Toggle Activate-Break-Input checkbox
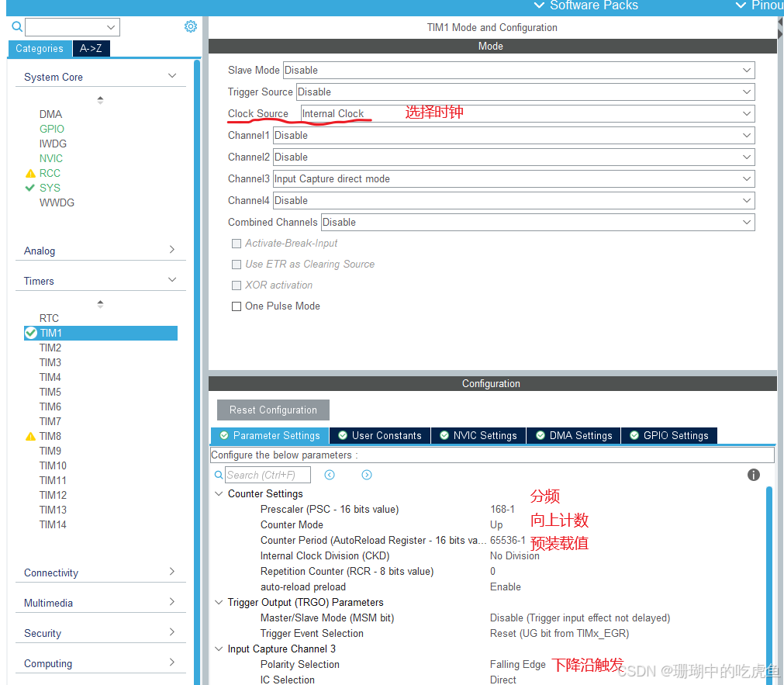This screenshot has height=685, width=784. [237, 244]
